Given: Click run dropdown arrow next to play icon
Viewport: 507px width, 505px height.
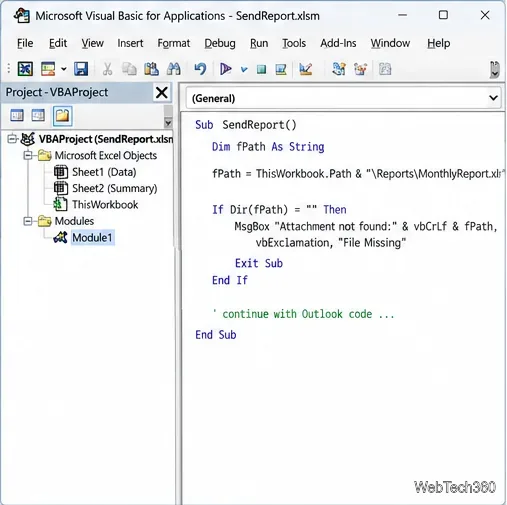Looking at the screenshot, I should [x=244, y=69].
